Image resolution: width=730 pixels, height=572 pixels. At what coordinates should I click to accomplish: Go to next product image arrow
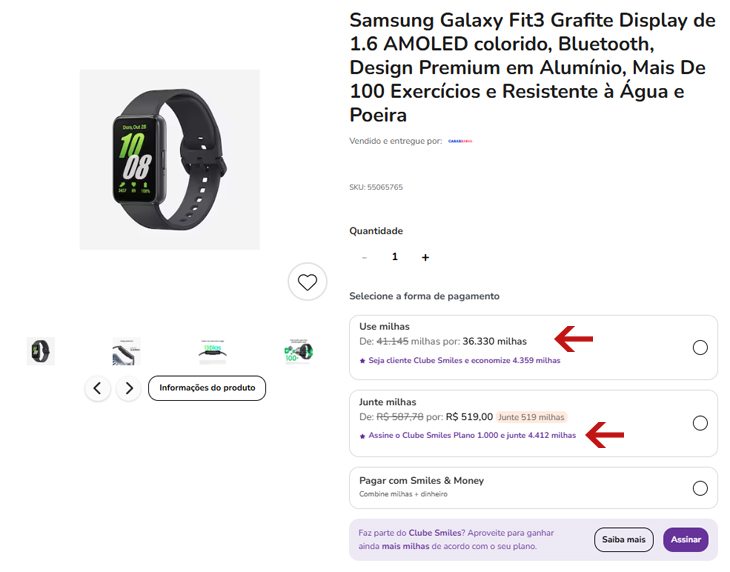tap(129, 388)
